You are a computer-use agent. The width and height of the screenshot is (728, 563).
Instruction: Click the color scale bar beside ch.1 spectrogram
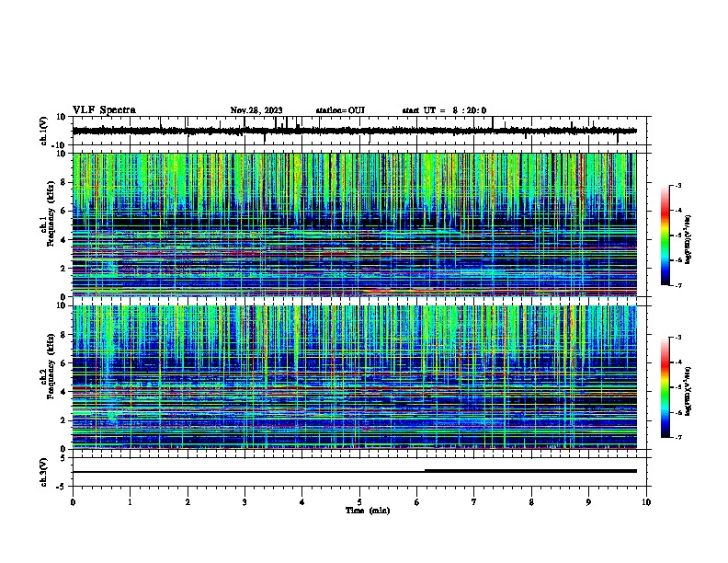pos(665,236)
